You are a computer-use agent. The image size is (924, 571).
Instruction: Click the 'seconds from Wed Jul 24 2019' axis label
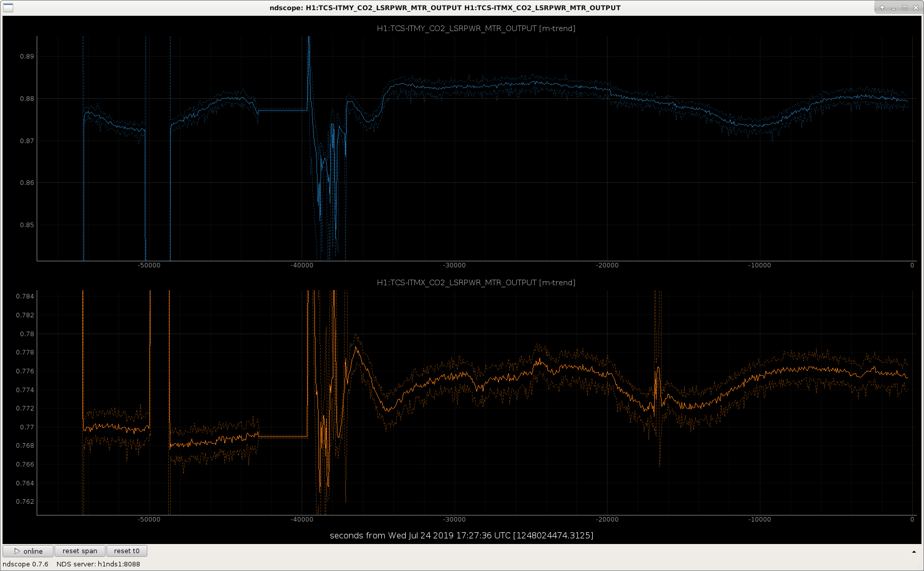[461, 535]
